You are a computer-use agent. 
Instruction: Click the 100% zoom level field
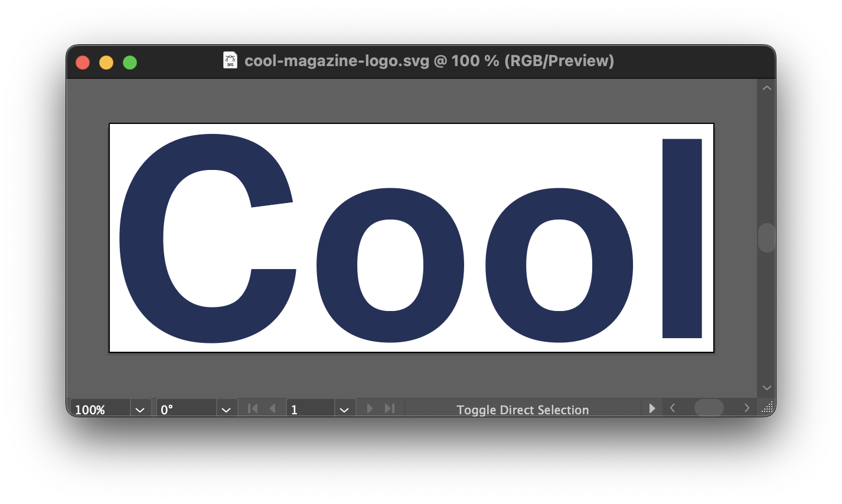point(100,409)
